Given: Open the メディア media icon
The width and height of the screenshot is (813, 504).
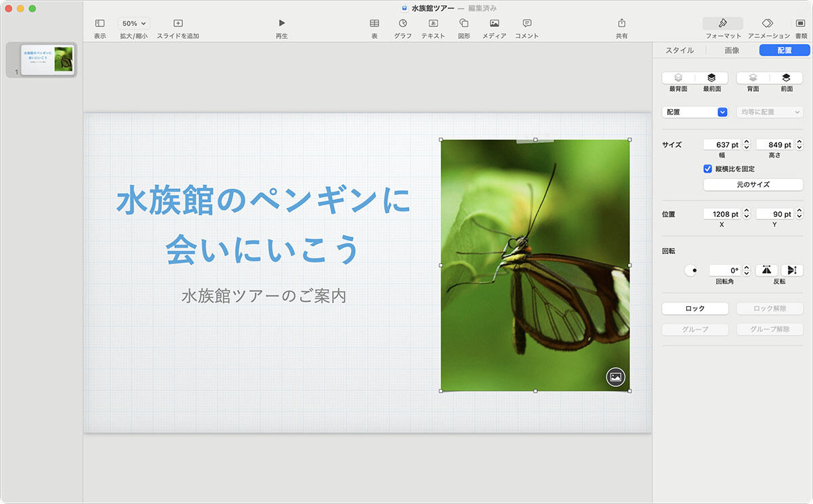Looking at the screenshot, I should point(495,23).
